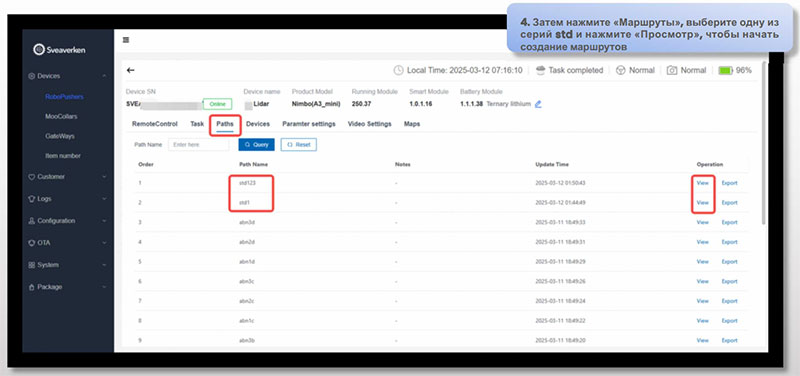Click the Sveaverken logo
This screenshot has width=800, height=376.
[x=59, y=49]
